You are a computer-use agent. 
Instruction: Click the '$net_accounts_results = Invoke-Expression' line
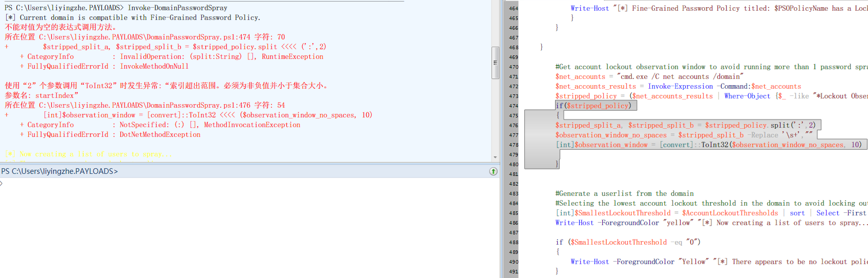pos(678,86)
